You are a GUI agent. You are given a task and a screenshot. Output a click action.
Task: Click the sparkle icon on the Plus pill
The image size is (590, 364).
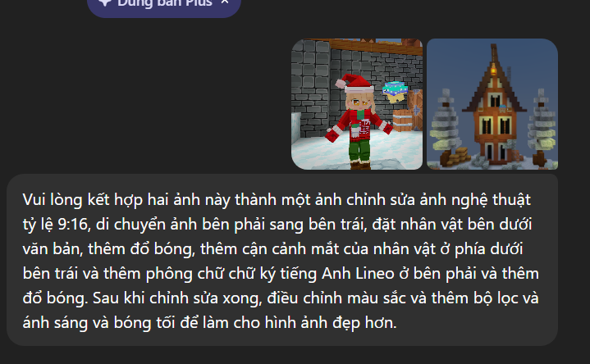click(104, 2)
